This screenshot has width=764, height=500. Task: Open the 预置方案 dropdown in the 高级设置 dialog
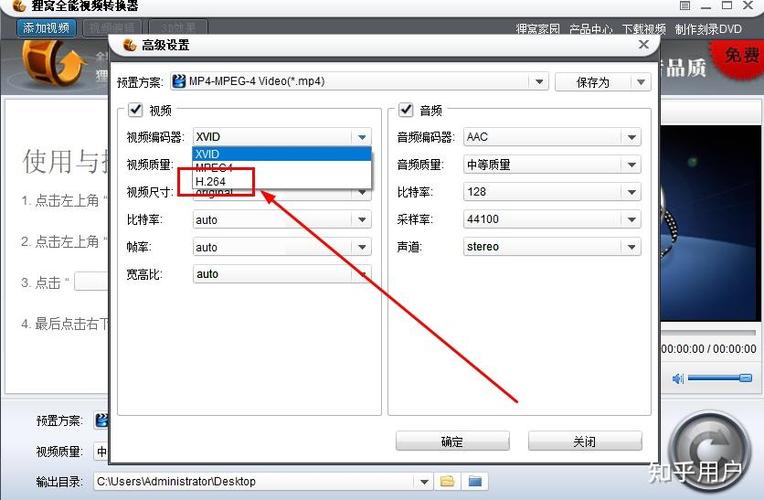(359, 81)
